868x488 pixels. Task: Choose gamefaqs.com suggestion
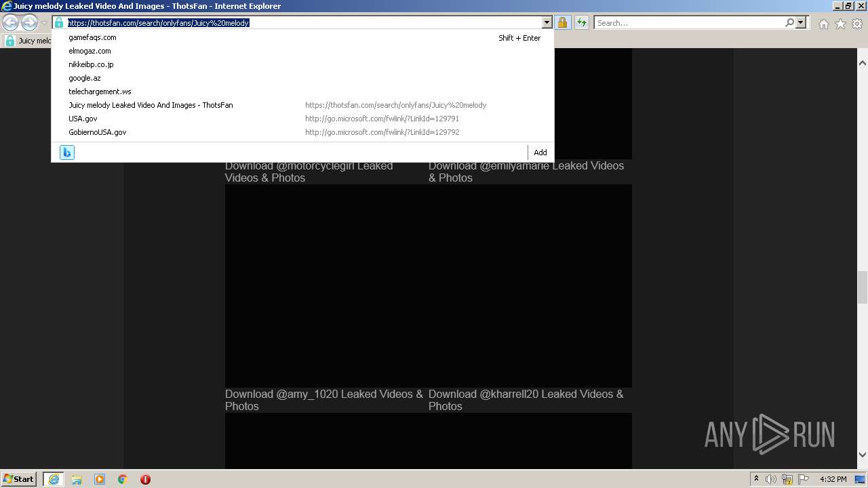[302, 37]
